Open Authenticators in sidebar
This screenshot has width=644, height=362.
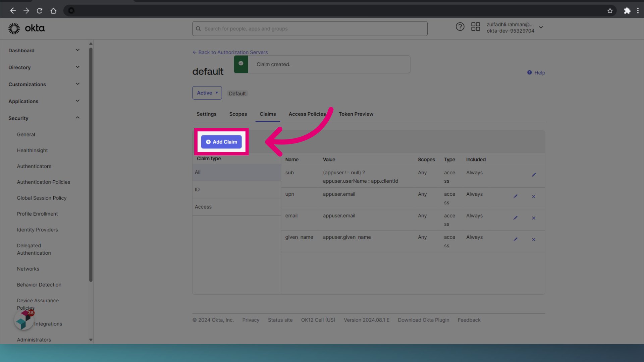point(34,166)
